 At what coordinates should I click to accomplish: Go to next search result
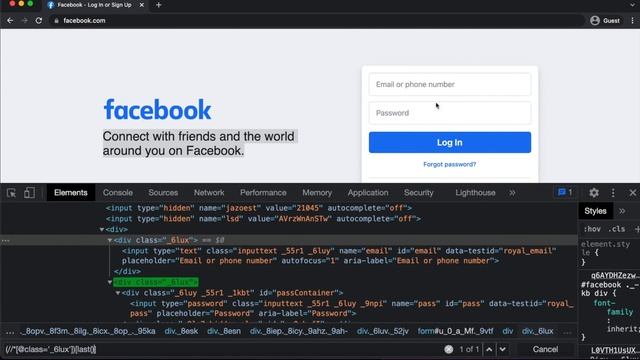pos(502,349)
